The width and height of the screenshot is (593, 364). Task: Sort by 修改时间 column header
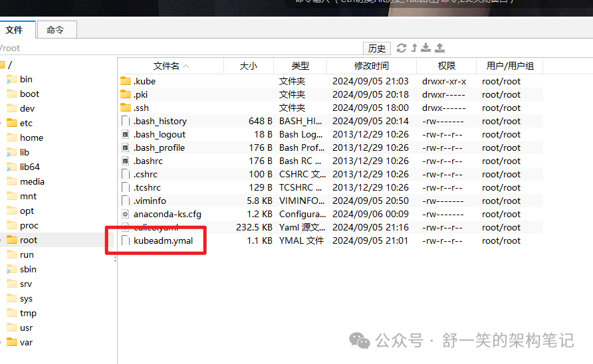pos(372,66)
